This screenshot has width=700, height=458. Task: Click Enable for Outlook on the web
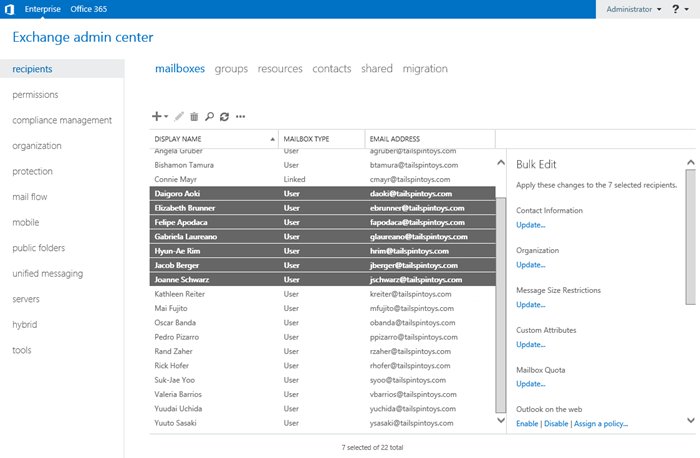(x=527, y=424)
